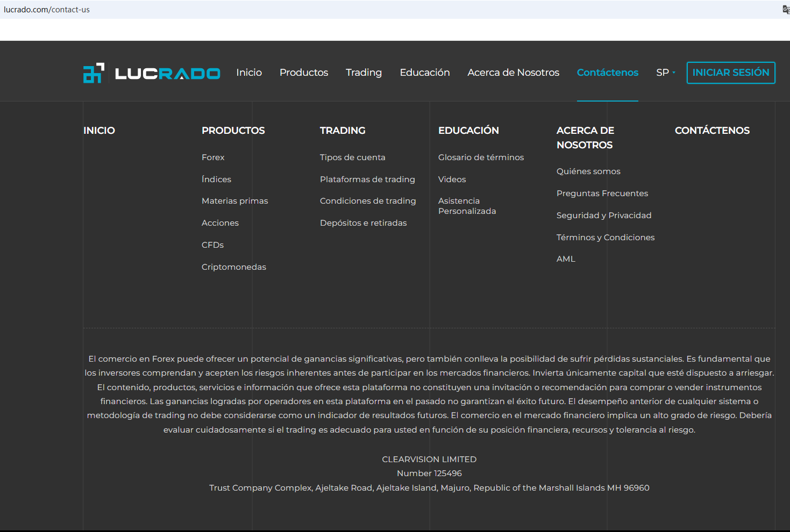This screenshot has height=532, width=790.
Task: Go to Educación in the top navigation
Action: click(x=424, y=73)
